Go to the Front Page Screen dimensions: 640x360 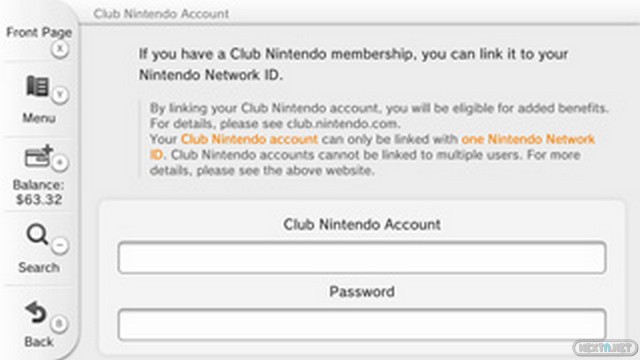click(x=39, y=32)
